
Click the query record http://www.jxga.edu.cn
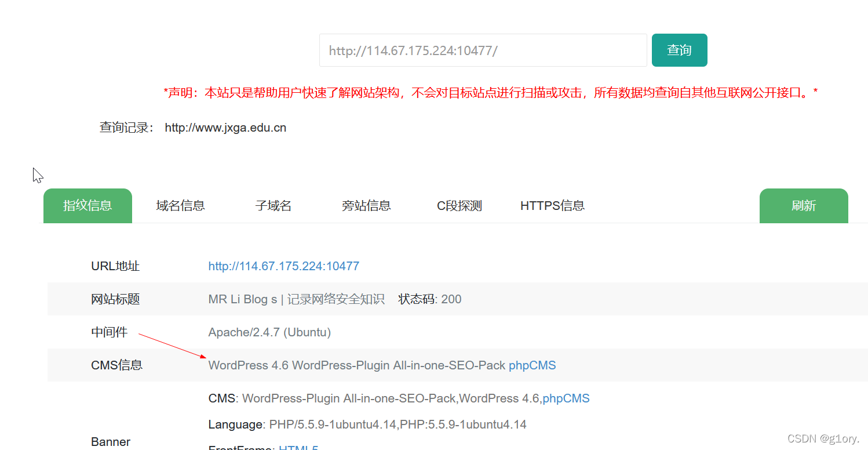tap(225, 127)
